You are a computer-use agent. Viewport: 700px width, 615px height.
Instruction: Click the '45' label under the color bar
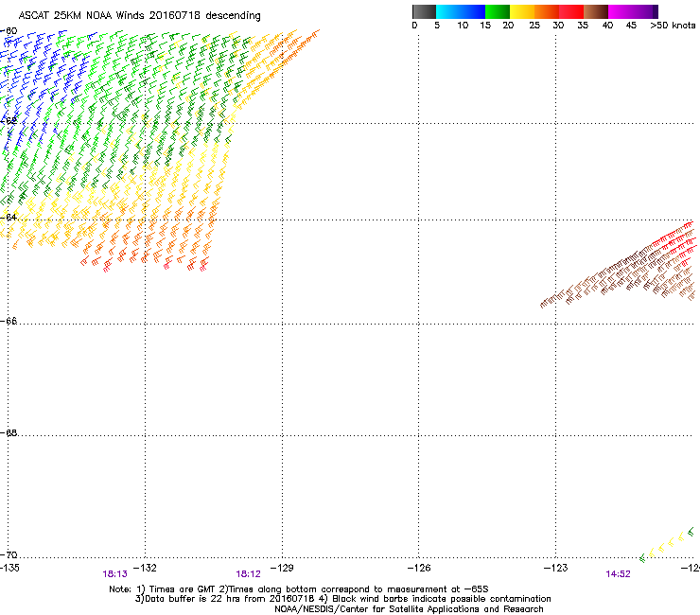631,26
